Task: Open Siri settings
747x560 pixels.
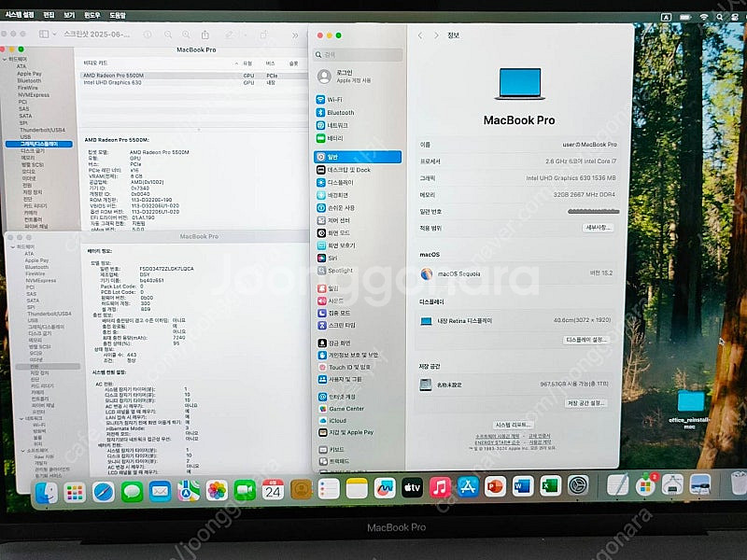Action: click(x=327, y=258)
